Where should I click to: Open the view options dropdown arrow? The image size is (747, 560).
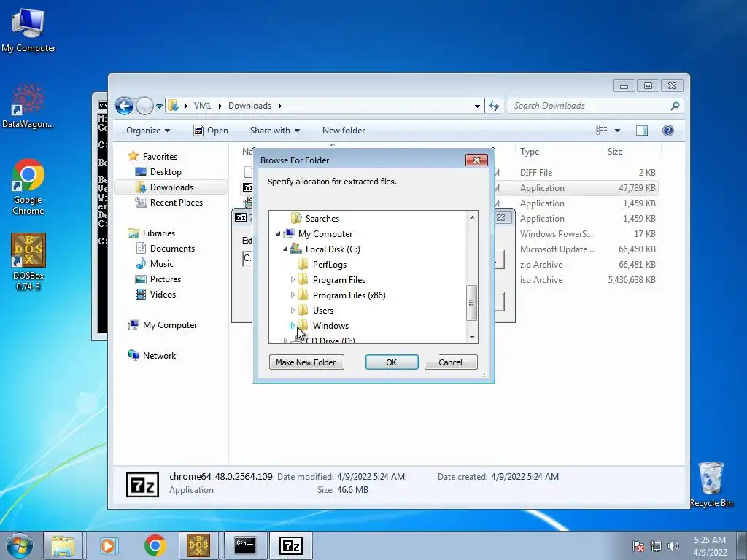point(617,131)
